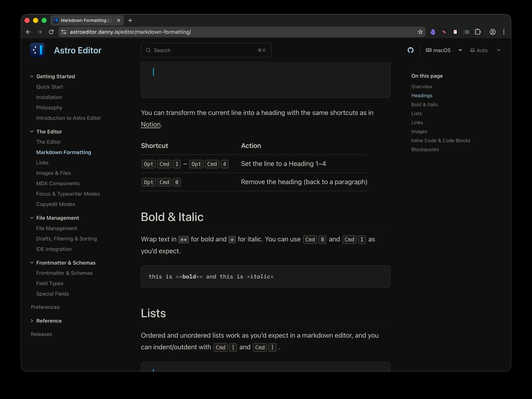Open a new browser tab with plus icon
The height and width of the screenshot is (399, 532).
[x=130, y=20]
